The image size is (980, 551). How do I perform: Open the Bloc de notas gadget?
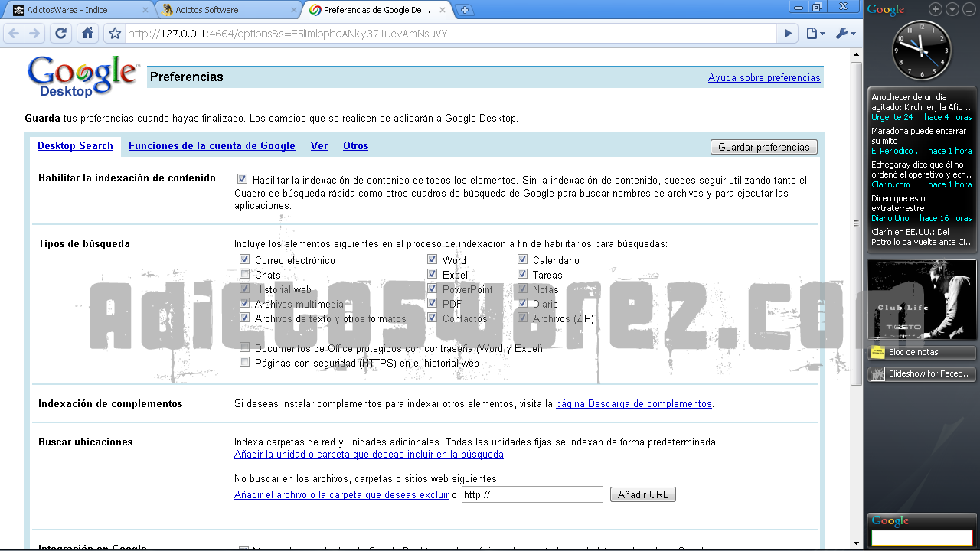coord(922,353)
